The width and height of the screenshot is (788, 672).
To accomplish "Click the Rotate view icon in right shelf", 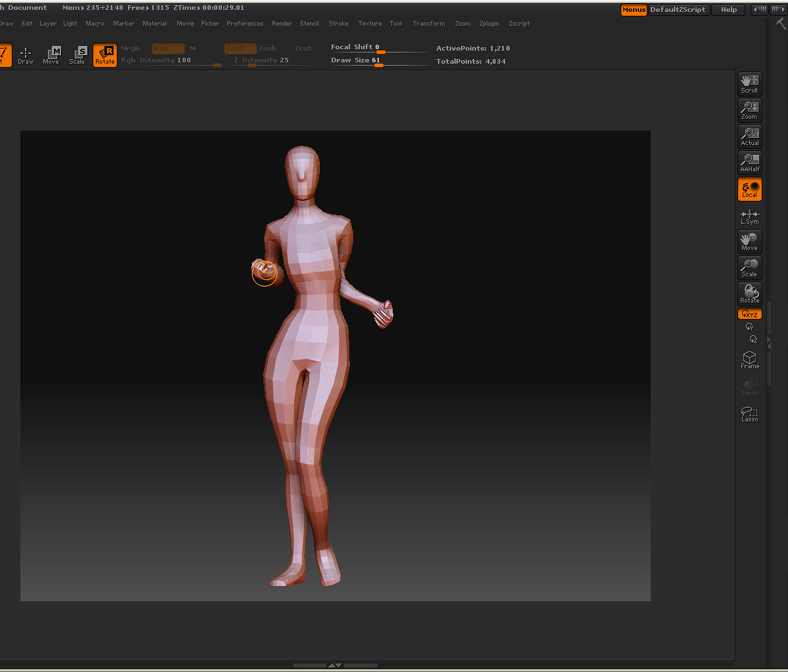I will point(750,293).
